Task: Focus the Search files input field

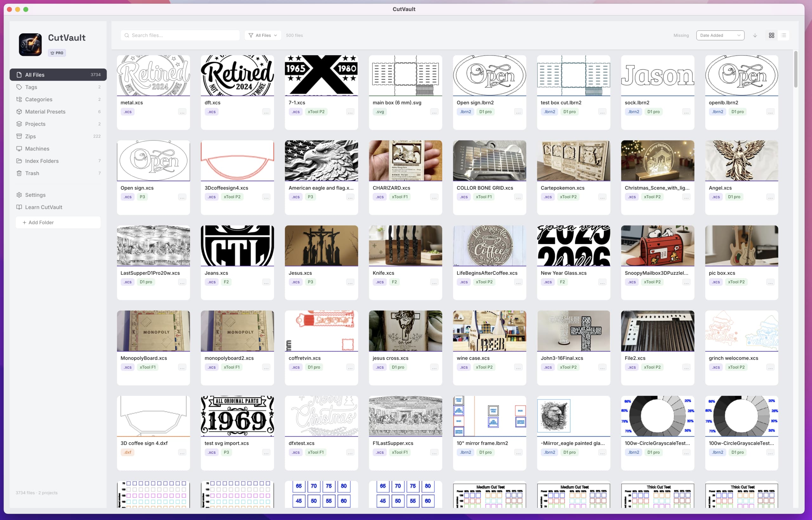Action: point(180,36)
